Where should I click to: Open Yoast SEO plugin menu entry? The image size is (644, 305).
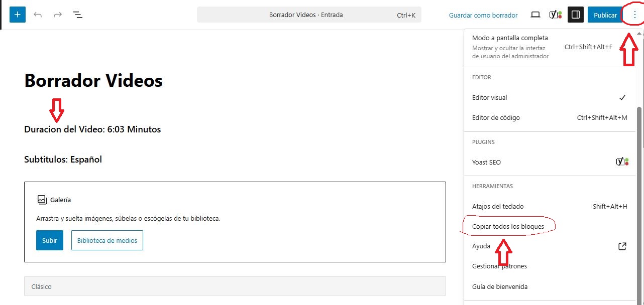tap(486, 162)
